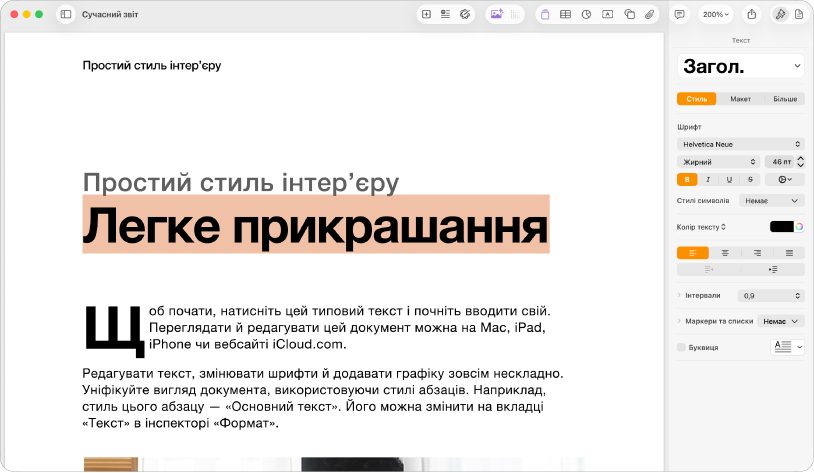
Task: Open the purple image generation icon
Action: 496,15
